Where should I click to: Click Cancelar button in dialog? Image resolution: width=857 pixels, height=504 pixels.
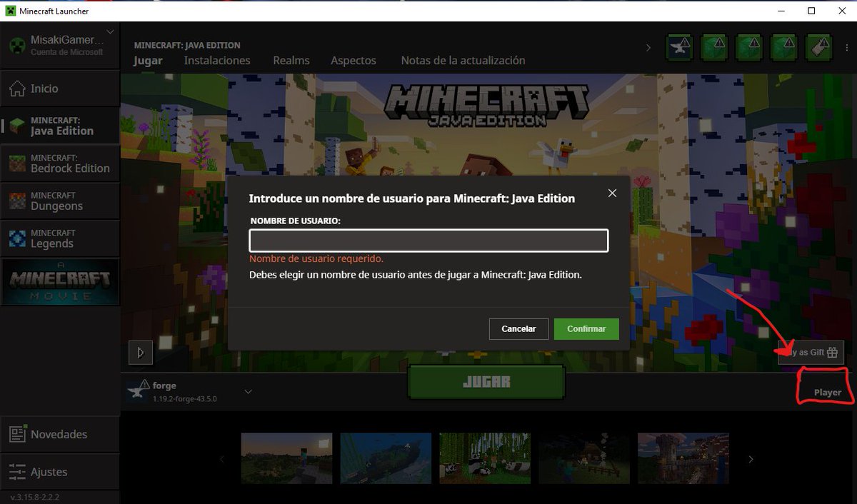pos(518,329)
